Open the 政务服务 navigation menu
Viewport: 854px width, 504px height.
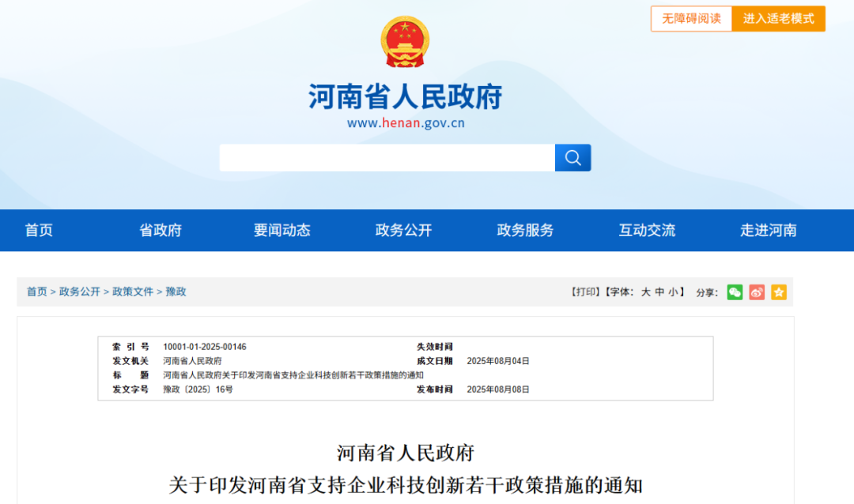pyautogui.click(x=524, y=230)
